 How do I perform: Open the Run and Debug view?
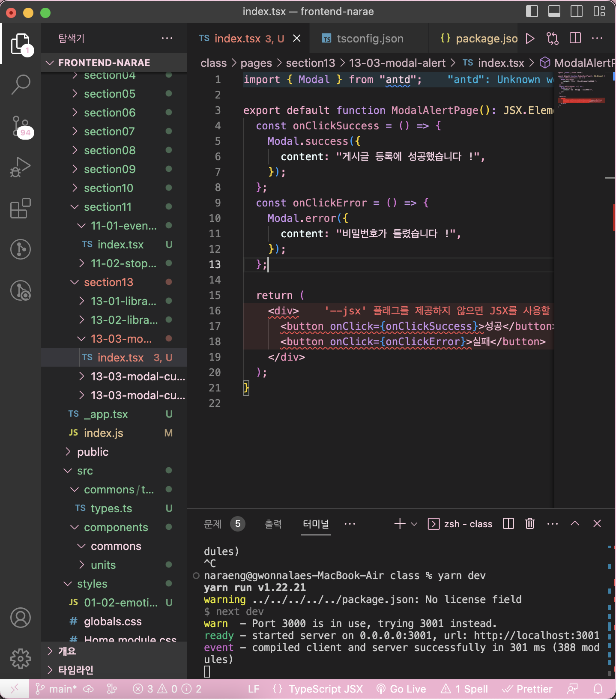21,167
